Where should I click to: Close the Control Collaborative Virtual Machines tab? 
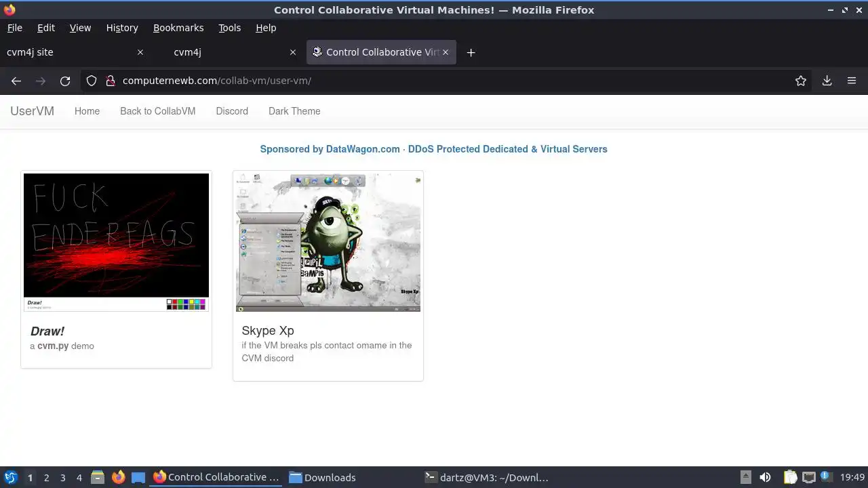click(446, 52)
